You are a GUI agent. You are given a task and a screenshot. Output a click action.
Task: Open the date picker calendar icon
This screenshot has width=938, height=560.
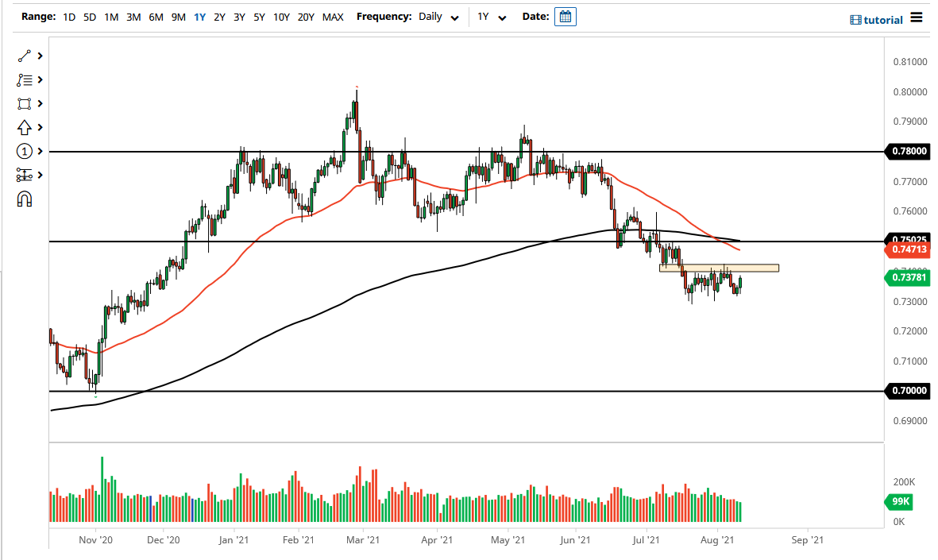(566, 17)
